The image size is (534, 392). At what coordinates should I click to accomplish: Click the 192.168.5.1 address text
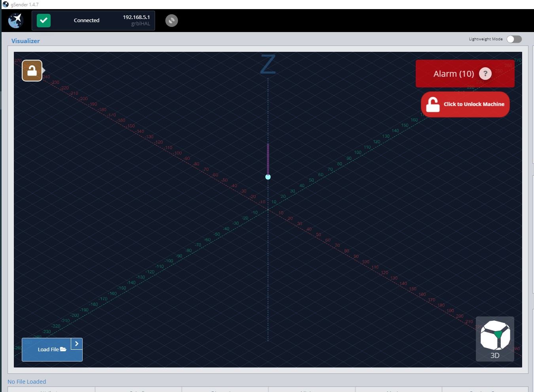[136, 17]
